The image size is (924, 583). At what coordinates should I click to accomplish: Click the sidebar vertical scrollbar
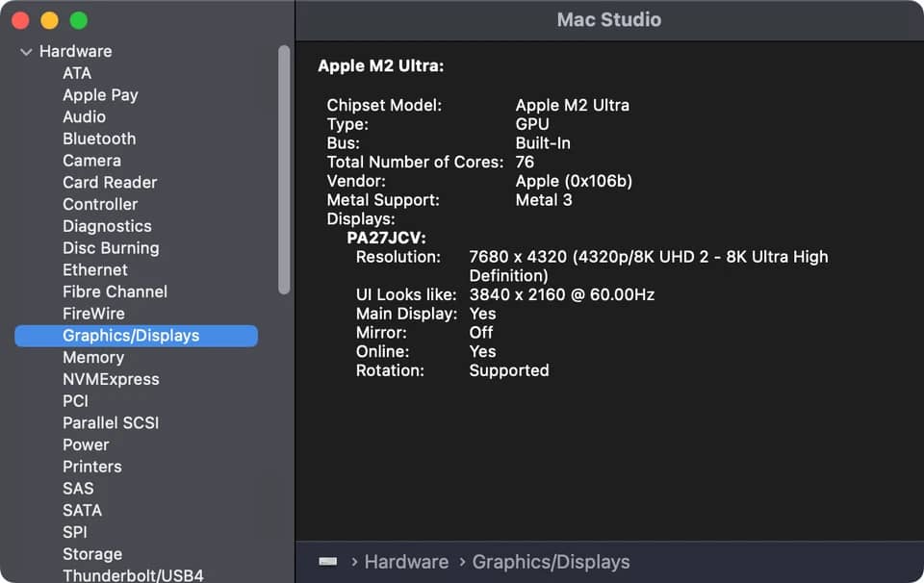[284, 169]
